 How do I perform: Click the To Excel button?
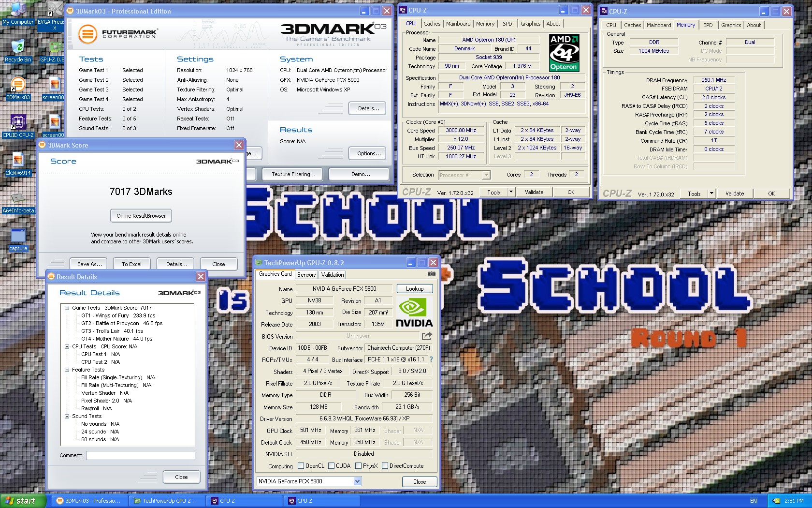click(132, 264)
